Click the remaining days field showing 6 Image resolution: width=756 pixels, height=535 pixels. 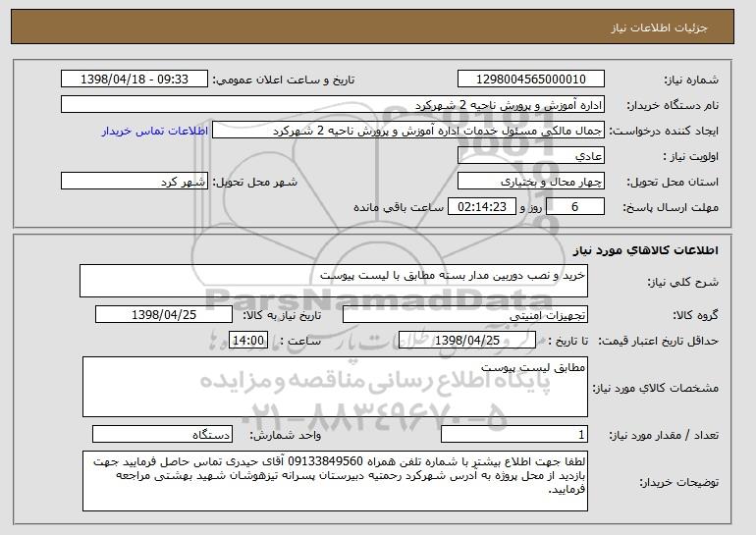tap(575, 207)
